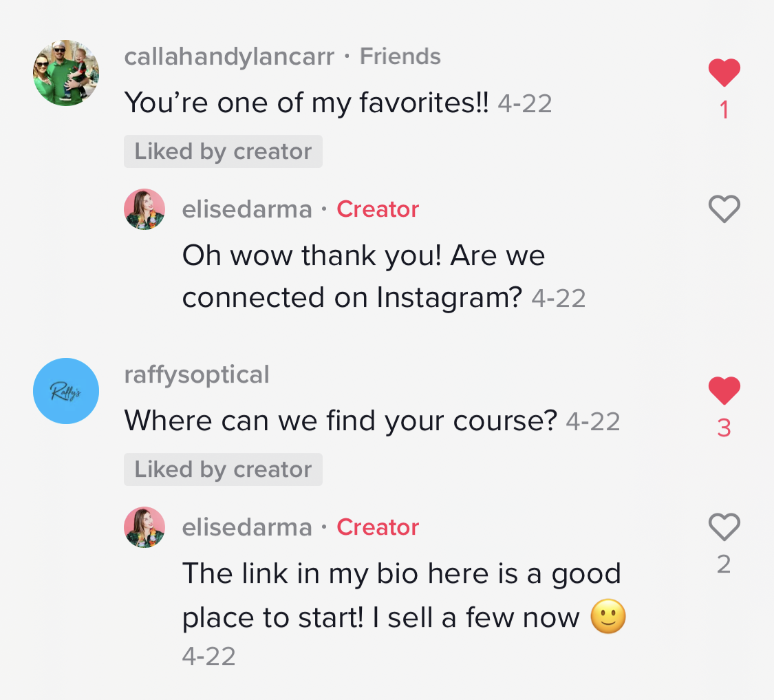Screen dimensions: 774x700
Task: Visit the raffysoptical username profile
Action: click(x=197, y=375)
